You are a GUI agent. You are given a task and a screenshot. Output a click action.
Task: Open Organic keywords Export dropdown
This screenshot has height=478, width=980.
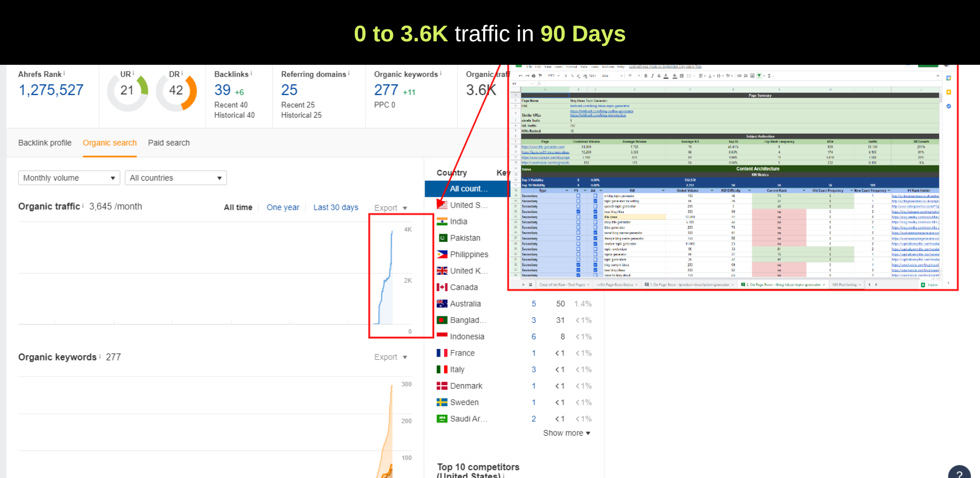[390, 357]
